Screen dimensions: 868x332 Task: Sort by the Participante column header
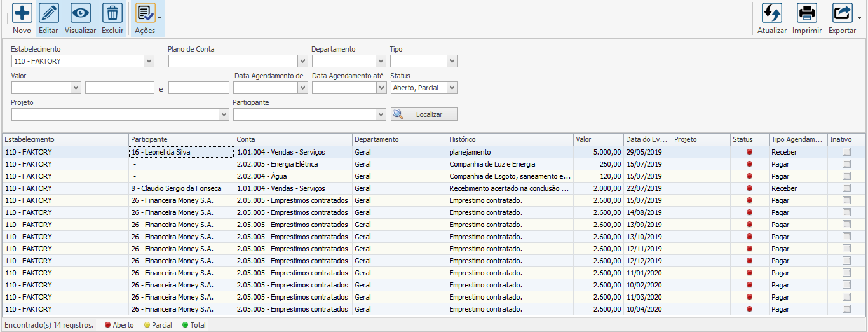click(x=181, y=139)
